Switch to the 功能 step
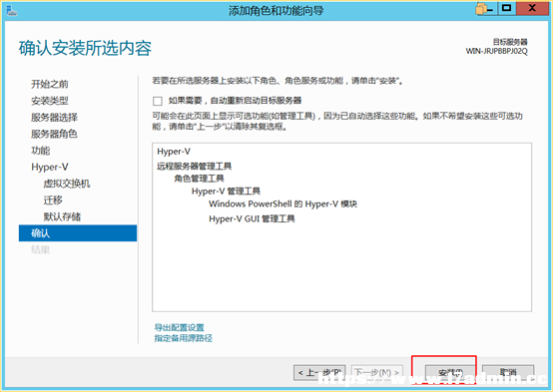 pyautogui.click(x=41, y=151)
